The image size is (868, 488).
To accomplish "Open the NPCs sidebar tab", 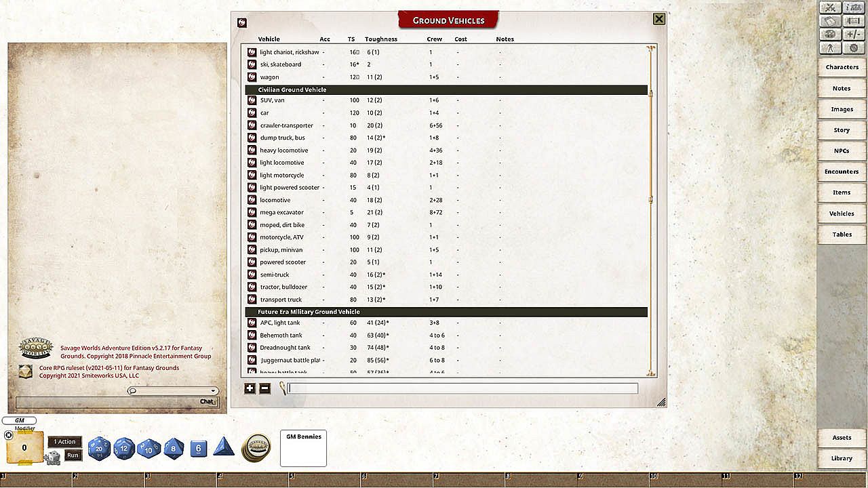I will 842,150.
